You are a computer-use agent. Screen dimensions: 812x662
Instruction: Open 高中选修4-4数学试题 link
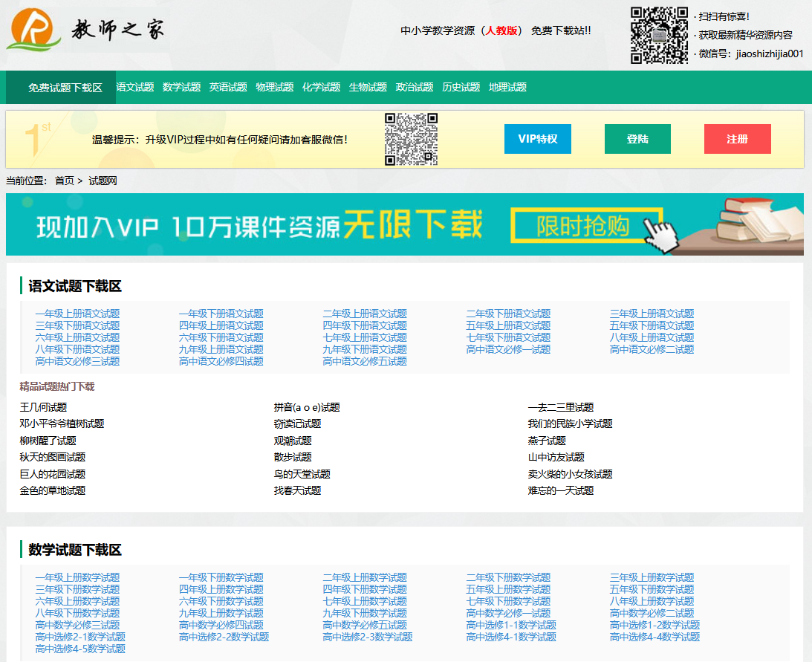click(655, 637)
